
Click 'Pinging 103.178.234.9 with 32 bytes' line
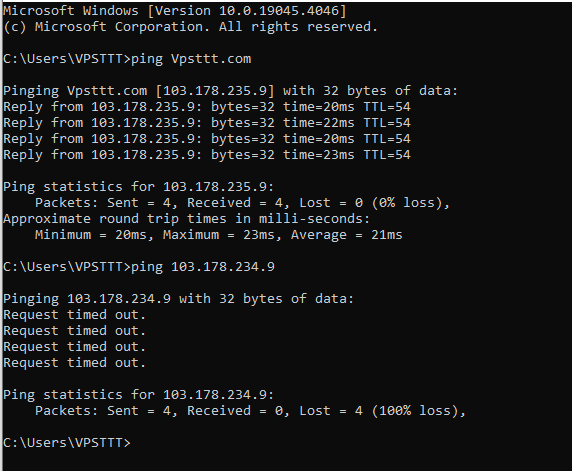coord(178,299)
